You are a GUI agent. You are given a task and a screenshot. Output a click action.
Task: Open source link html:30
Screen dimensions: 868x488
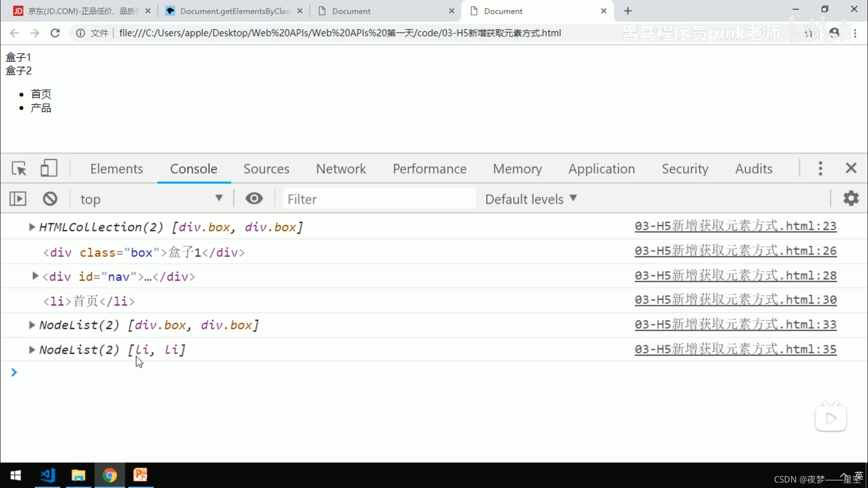pyautogui.click(x=736, y=300)
